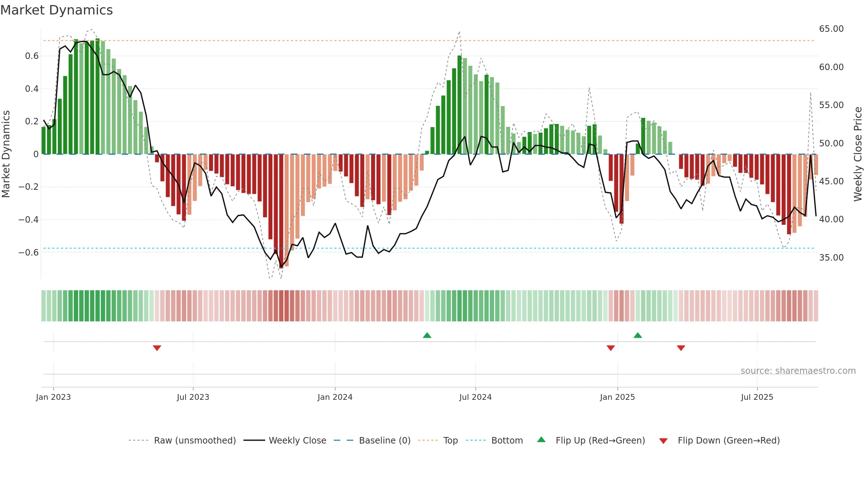
Task: Click the Weekly Close Price axis title
Action: pos(858,154)
